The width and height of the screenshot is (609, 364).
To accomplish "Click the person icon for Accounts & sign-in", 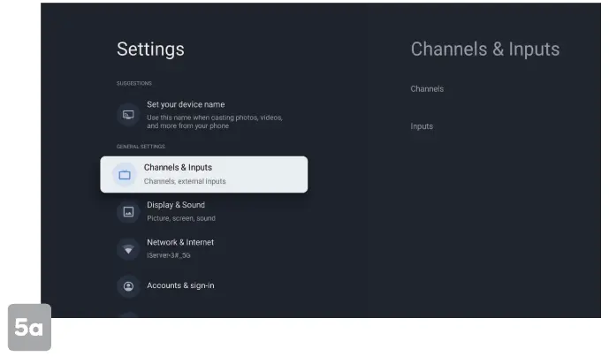I will (128, 286).
